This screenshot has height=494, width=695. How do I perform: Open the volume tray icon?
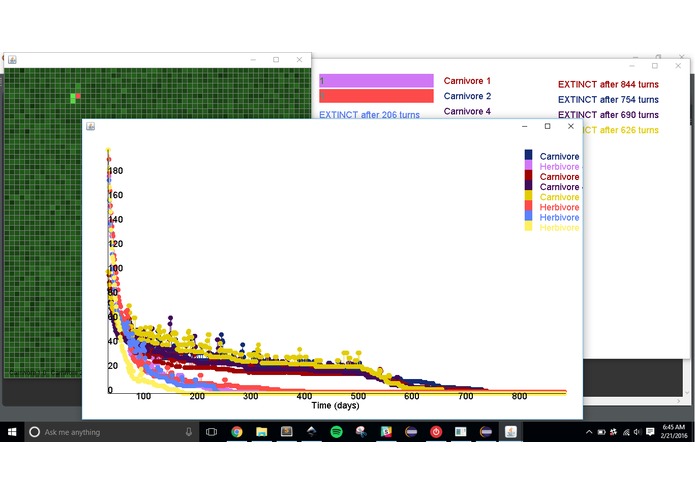point(637,432)
